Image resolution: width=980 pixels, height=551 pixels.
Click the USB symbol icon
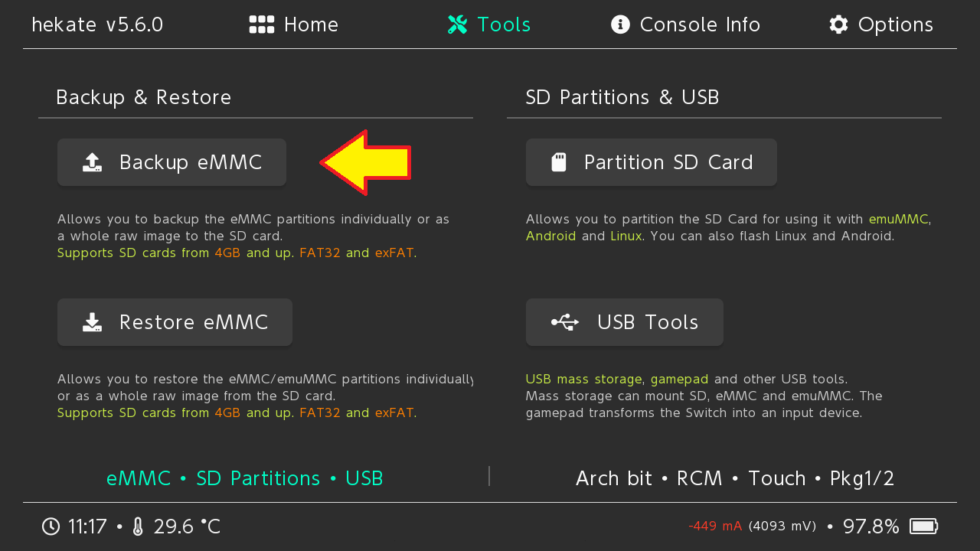pos(565,322)
